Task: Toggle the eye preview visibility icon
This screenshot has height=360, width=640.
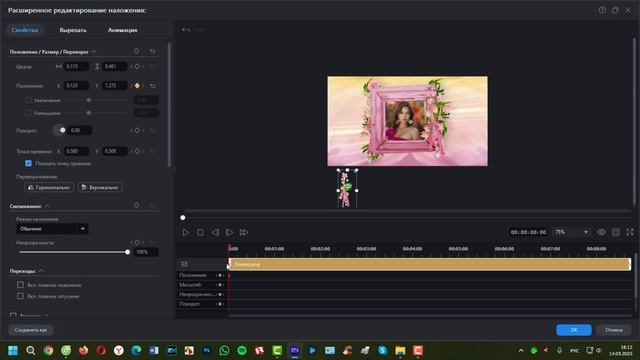Action: [x=601, y=232]
